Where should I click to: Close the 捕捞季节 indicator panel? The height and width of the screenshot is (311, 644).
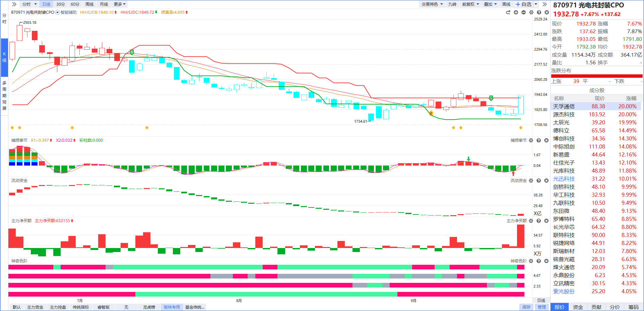(546, 140)
